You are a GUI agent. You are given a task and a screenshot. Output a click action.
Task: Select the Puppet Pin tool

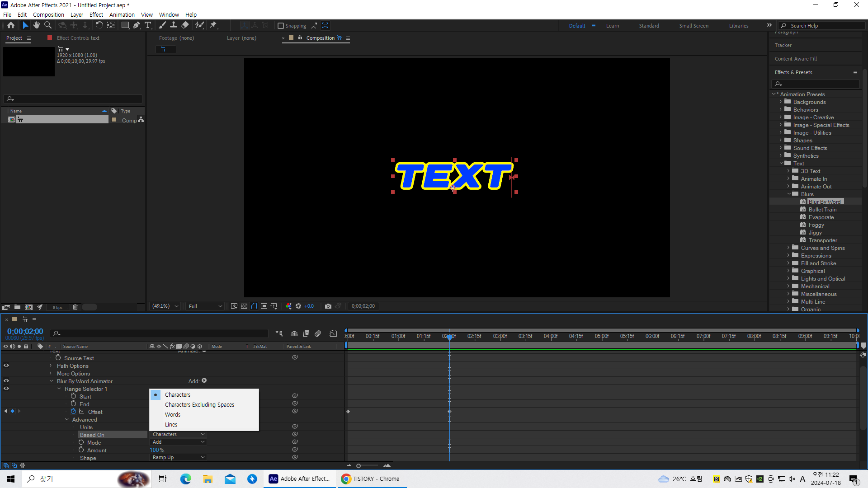tap(213, 25)
